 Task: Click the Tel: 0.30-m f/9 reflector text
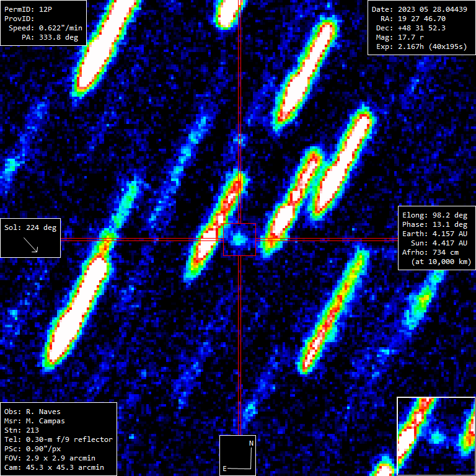(x=58, y=439)
